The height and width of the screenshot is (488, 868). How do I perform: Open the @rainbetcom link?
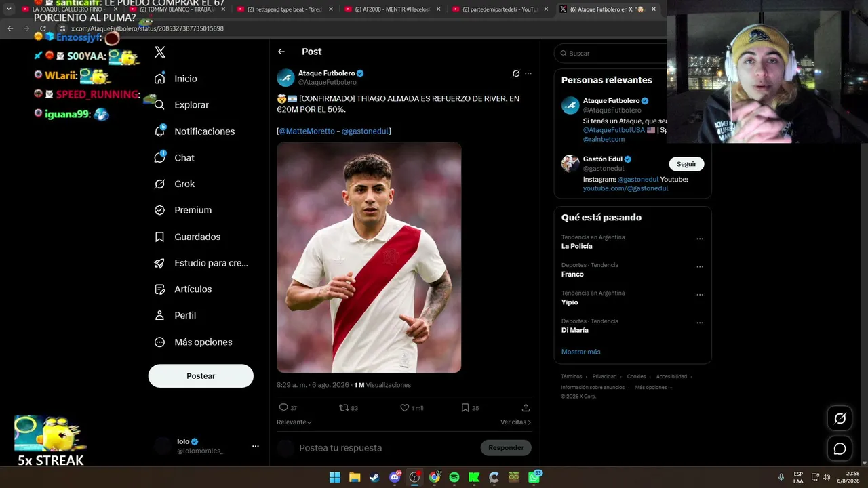(x=604, y=139)
